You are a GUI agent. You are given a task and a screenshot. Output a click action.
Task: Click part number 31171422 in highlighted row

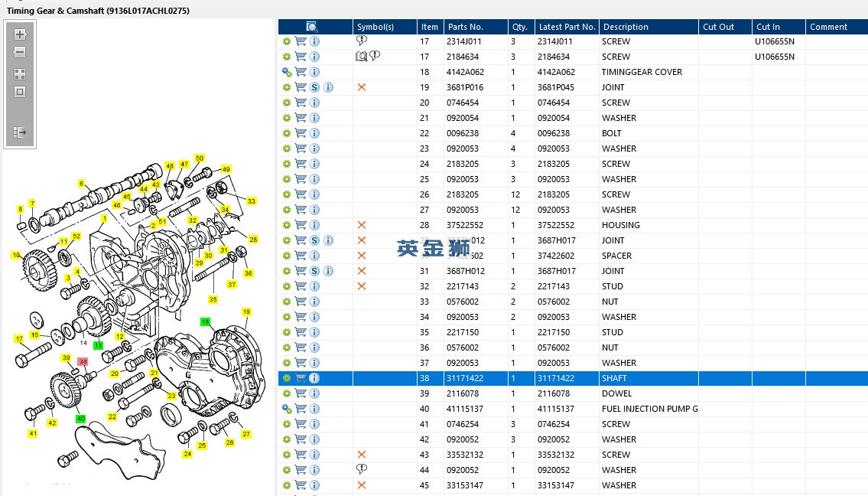[x=465, y=378]
